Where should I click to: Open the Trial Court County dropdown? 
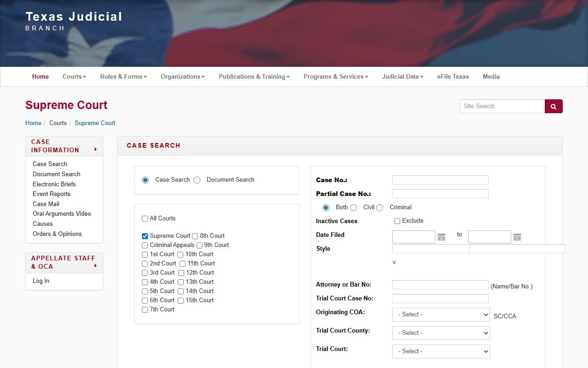pyautogui.click(x=441, y=333)
